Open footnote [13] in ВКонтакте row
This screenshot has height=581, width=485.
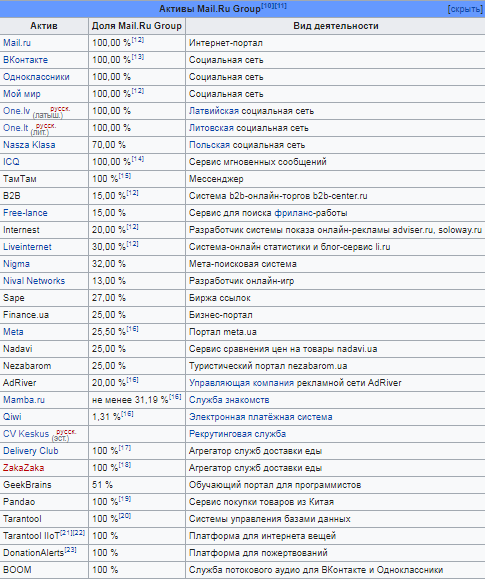point(138,57)
